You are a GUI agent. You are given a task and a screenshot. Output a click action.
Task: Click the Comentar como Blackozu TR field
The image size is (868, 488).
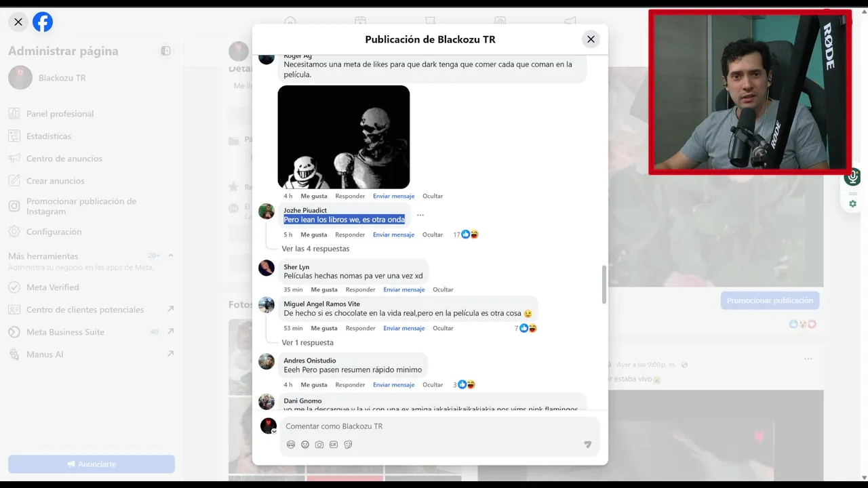point(439,426)
